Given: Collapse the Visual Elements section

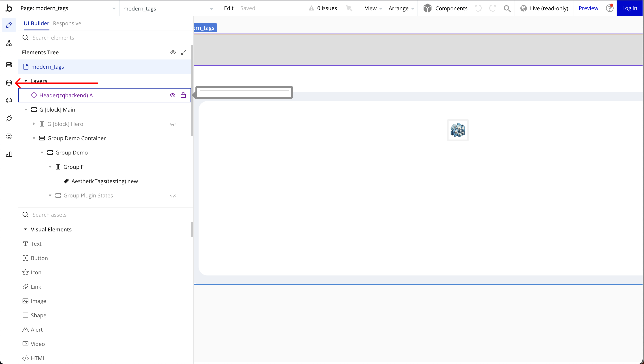Looking at the screenshot, I should point(25,229).
